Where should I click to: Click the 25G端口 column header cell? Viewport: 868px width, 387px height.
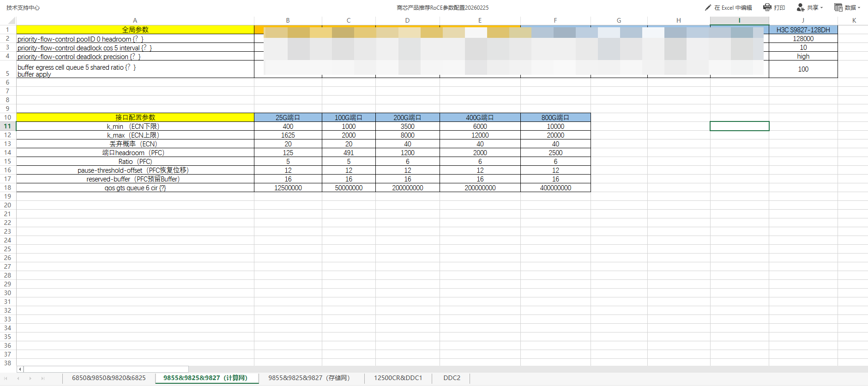pyautogui.click(x=288, y=117)
